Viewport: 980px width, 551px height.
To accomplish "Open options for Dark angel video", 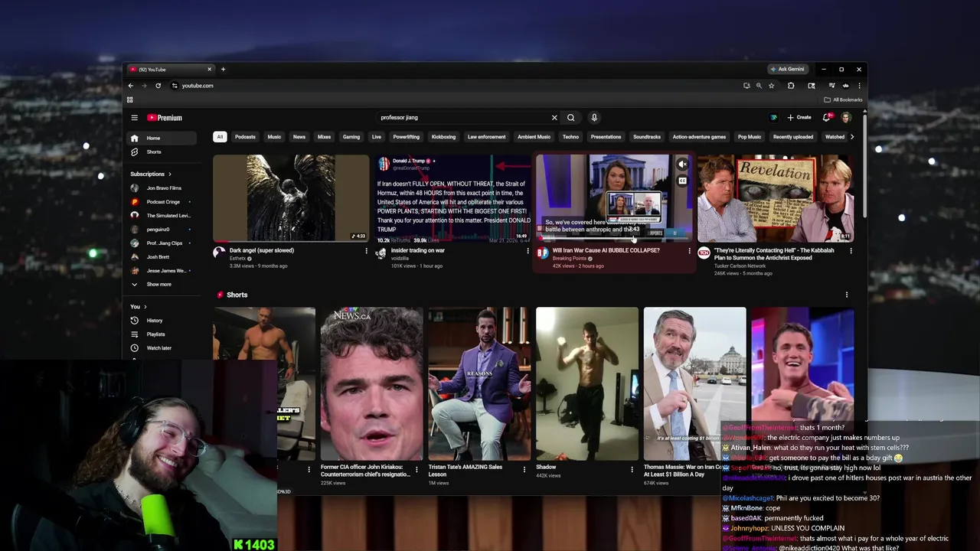I will click(366, 251).
